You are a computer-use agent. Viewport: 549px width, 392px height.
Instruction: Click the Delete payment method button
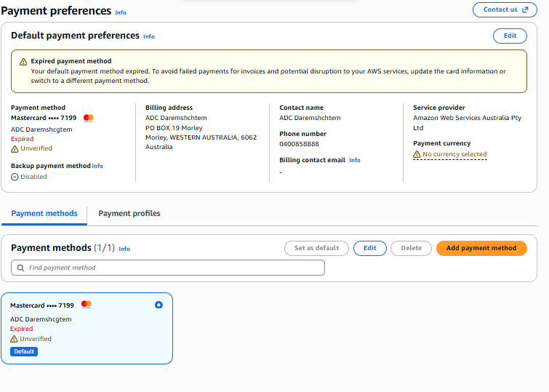(411, 249)
